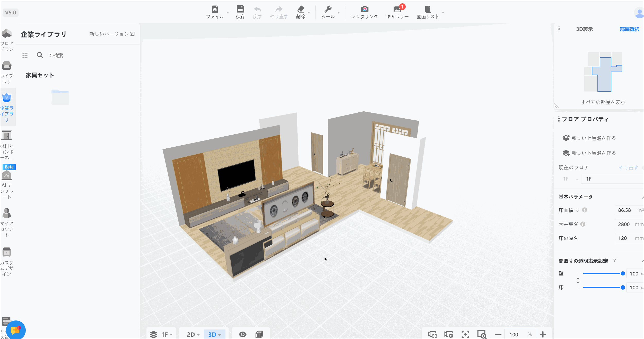This screenshot has width=644, height=339.
Task: Click the 3D box view icon
Action: coord(259,334)
